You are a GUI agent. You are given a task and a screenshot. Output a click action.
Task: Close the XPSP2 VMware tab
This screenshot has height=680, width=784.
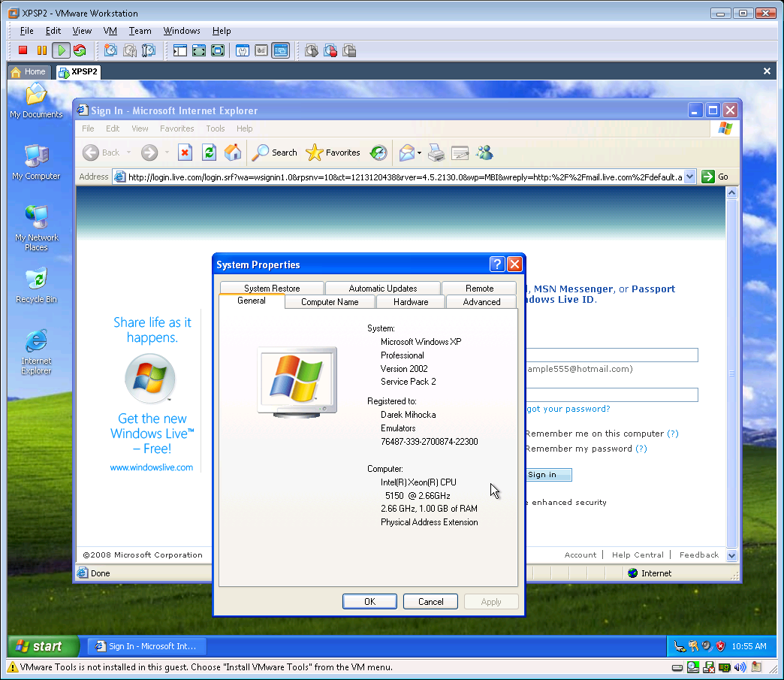pyautogui.click(x=767, y=71)
